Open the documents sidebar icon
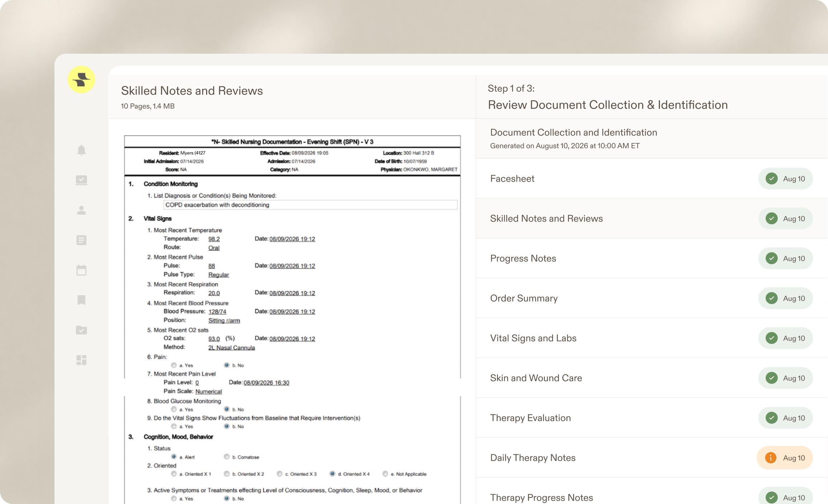 tap(81, 240)
